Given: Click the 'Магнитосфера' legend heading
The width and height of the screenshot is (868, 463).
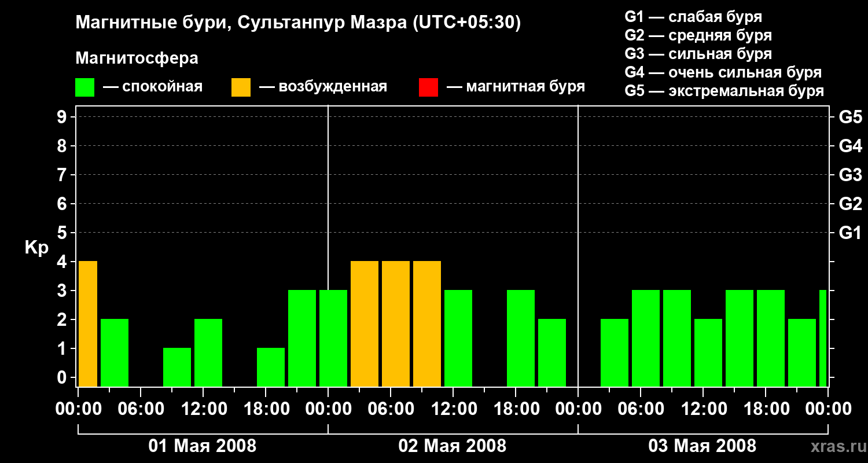Looking at the screenshot, I should [x=137, y=58].
